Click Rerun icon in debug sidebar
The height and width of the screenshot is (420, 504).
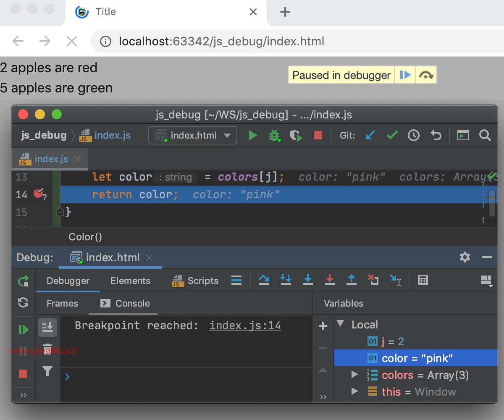pyautogui.click(x=24, y=281)
